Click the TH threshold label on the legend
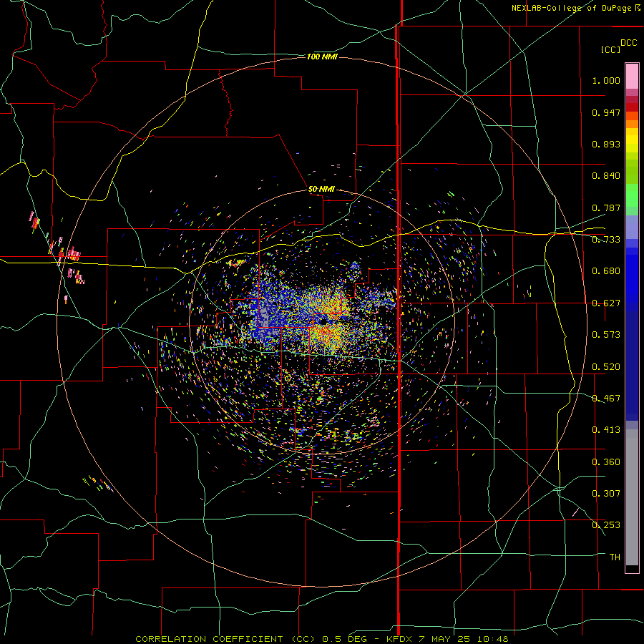644x644 pixels. pos(615,557)
